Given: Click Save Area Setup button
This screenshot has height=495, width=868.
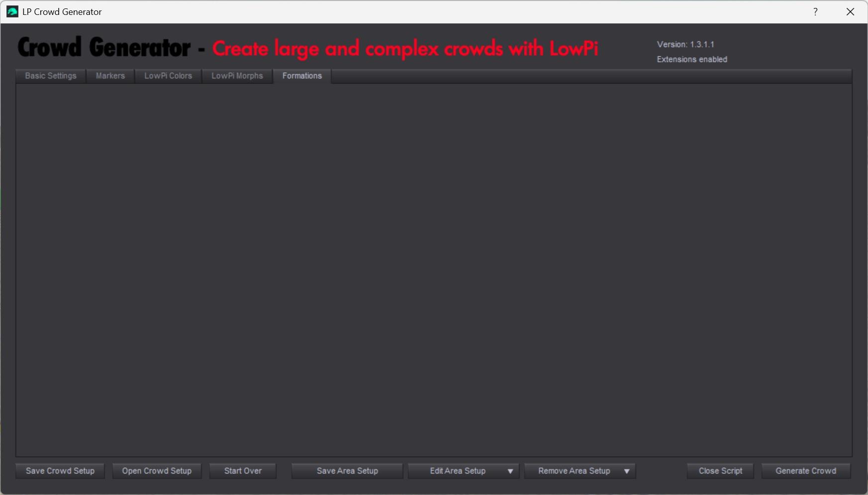Looking at the screenshot, I should 347,471.
